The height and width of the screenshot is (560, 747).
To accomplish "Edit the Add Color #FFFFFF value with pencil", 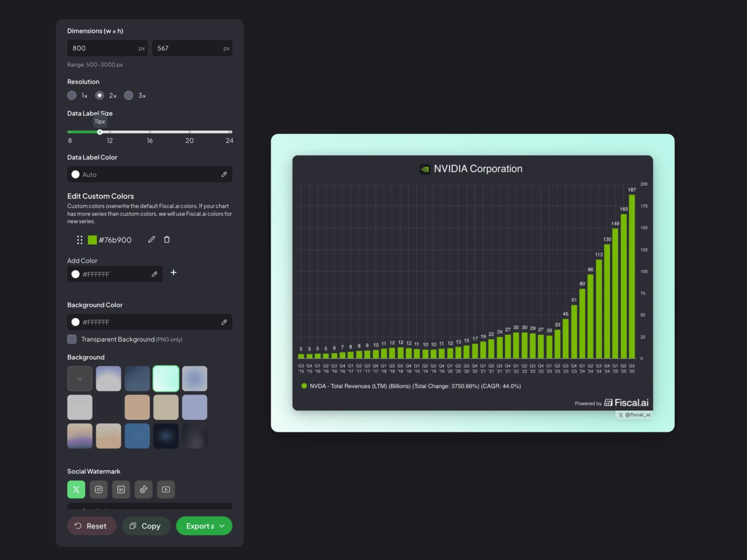I will [x=154, y=274].
